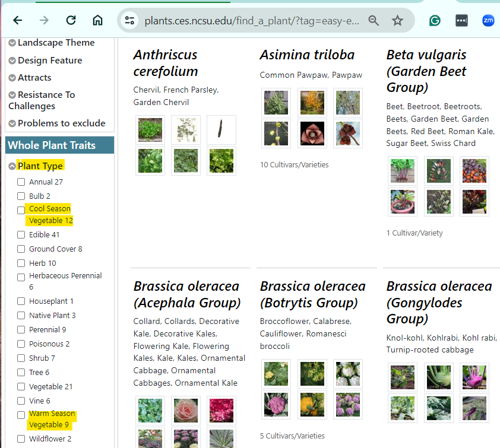Open purple kohlrabi thumbnail
The height and width of the screenshot is (448, 500).
pyautogui.click(x=474, y=377)
